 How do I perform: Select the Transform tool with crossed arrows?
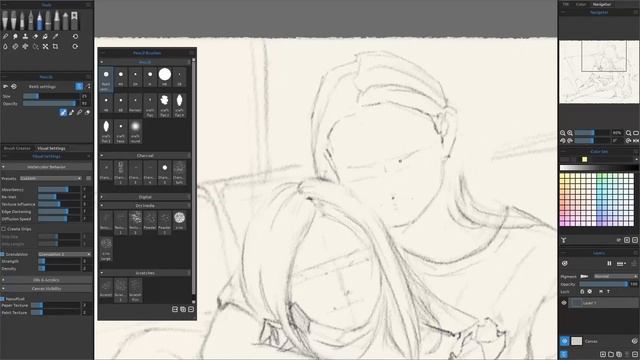click(45, 47)
